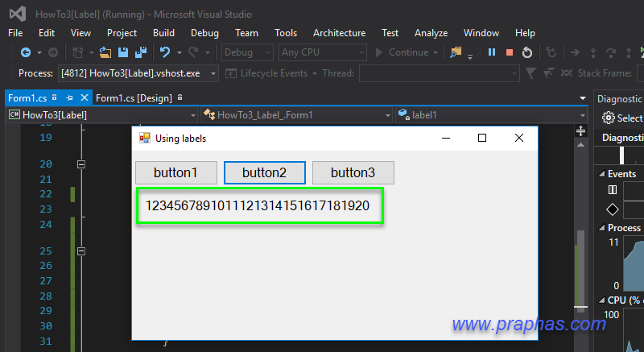This screenshot has height=352, width=644.
Task: Open the document tabs overflow dropdown
Action: tap(582, 98)
